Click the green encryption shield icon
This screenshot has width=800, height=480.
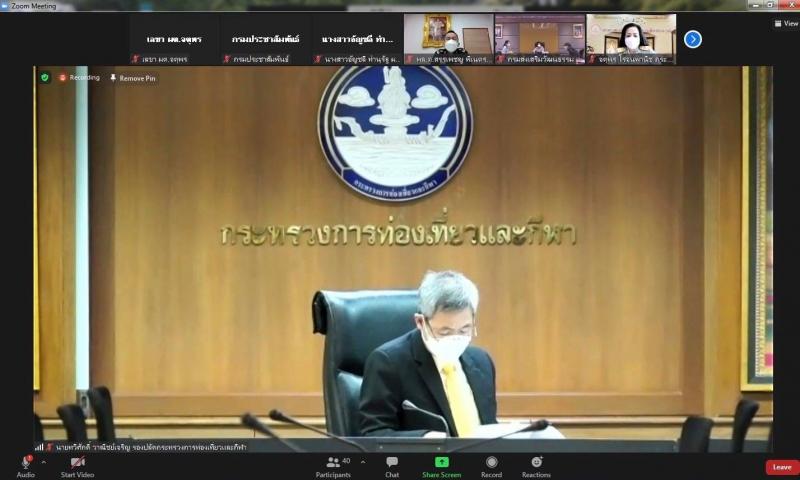tap(45, 78)
